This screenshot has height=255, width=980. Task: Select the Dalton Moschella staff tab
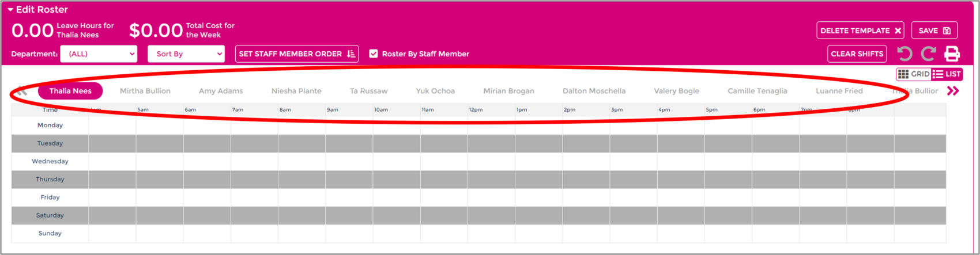tap(594, 91)
